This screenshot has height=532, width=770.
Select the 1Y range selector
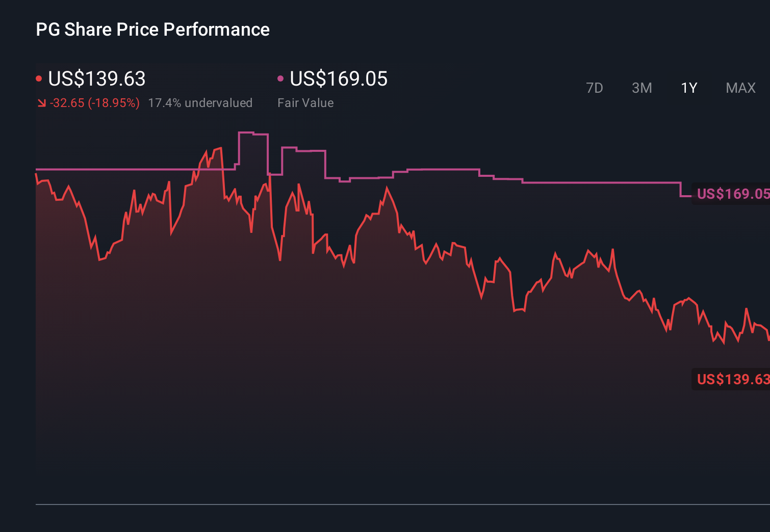pos(688,88)
